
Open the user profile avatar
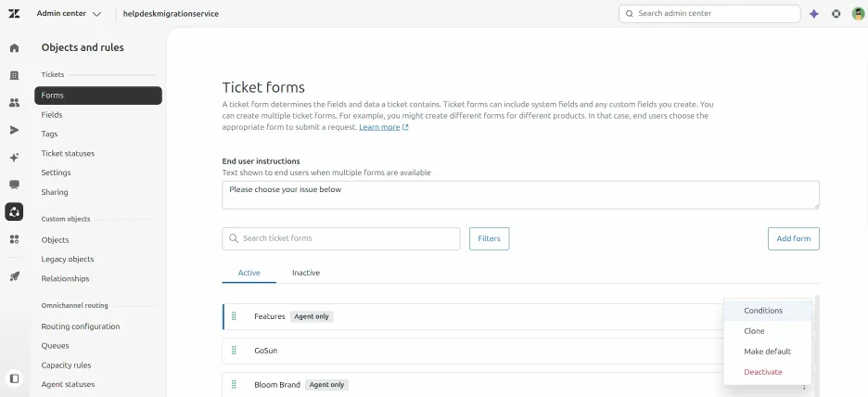pos(858,14)
